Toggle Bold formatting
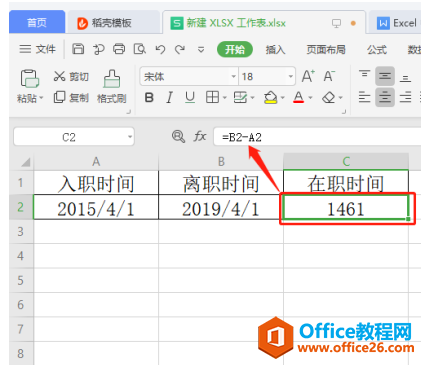Image resolution: width=421 pixels, height=365 pixels. tap(149, 98)
